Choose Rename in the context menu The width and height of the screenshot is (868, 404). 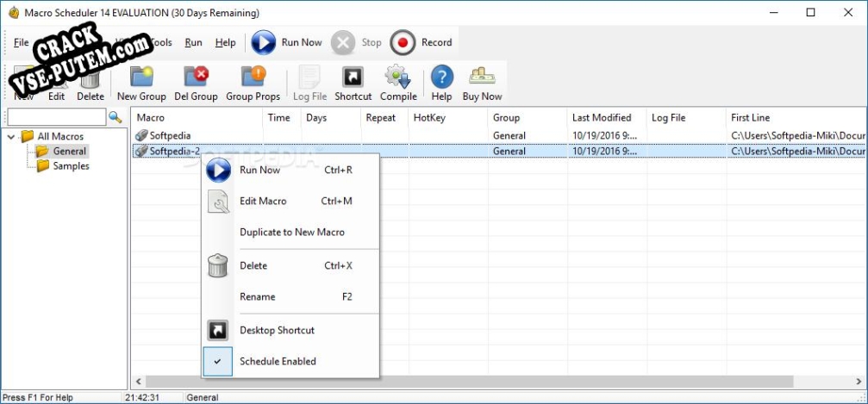coord(291,296)
